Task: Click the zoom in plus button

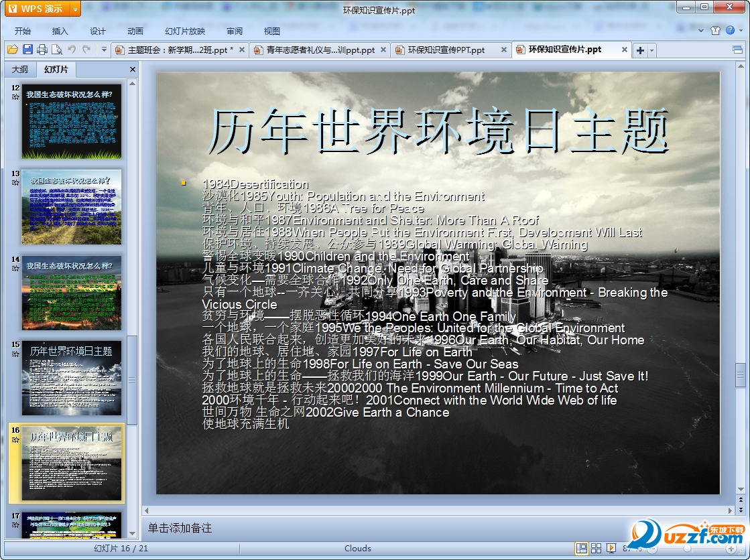Action: tap(731, 549)
